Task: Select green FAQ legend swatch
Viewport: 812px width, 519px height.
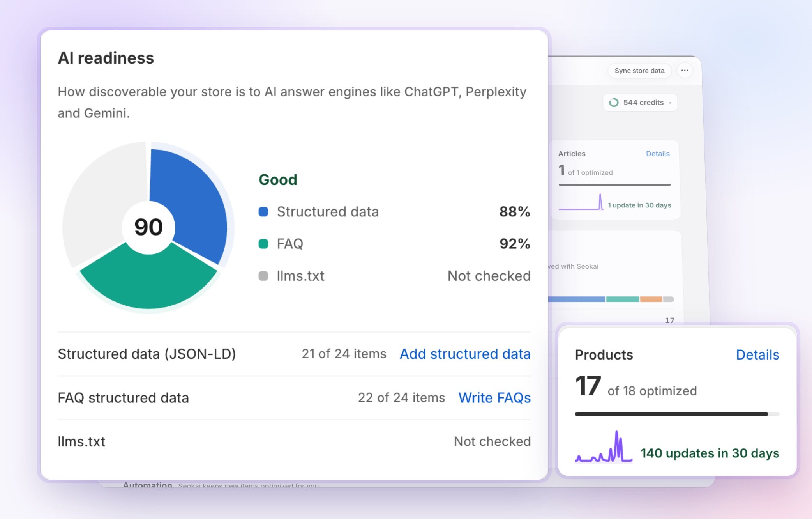Action: pos(263,244)
